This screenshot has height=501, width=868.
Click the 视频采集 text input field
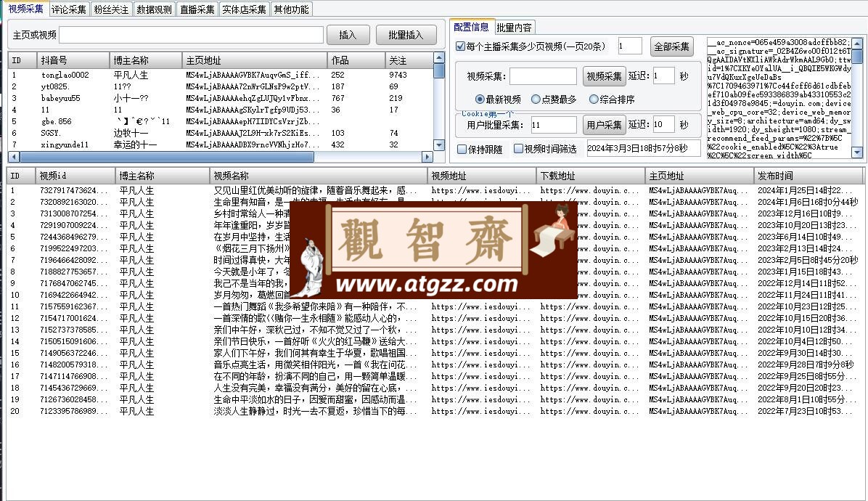(x=543, y=76)
